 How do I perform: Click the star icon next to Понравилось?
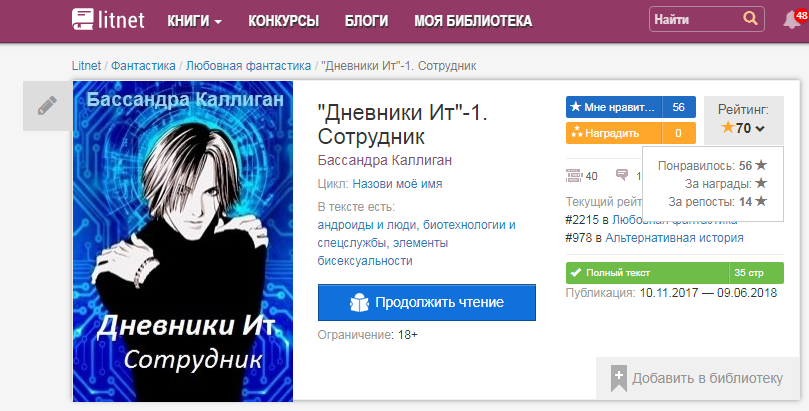761,166
